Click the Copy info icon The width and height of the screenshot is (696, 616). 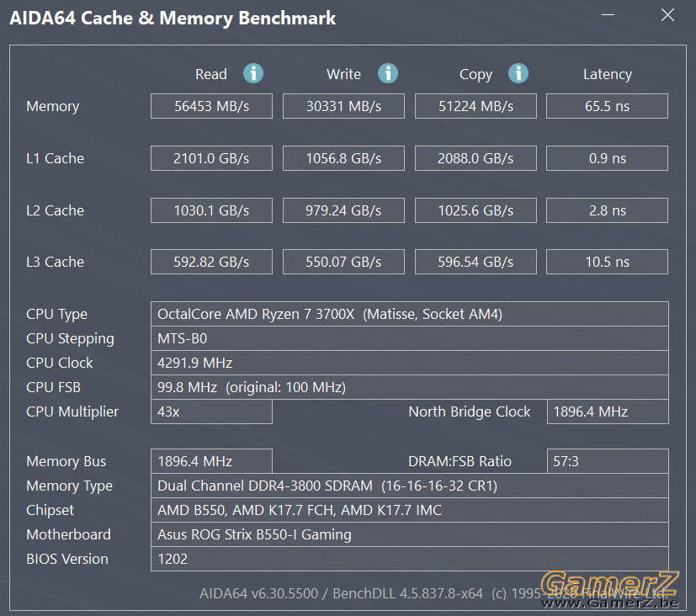(x=518, y=73)
